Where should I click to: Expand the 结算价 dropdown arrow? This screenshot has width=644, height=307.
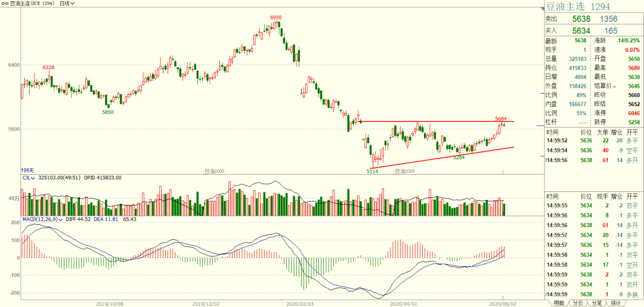pos(614,86)
